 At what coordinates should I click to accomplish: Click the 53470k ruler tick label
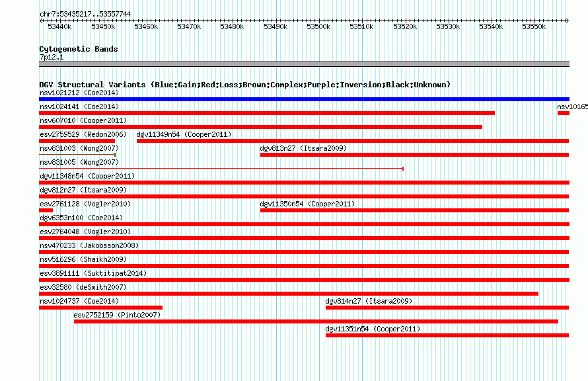coord(189,26)
